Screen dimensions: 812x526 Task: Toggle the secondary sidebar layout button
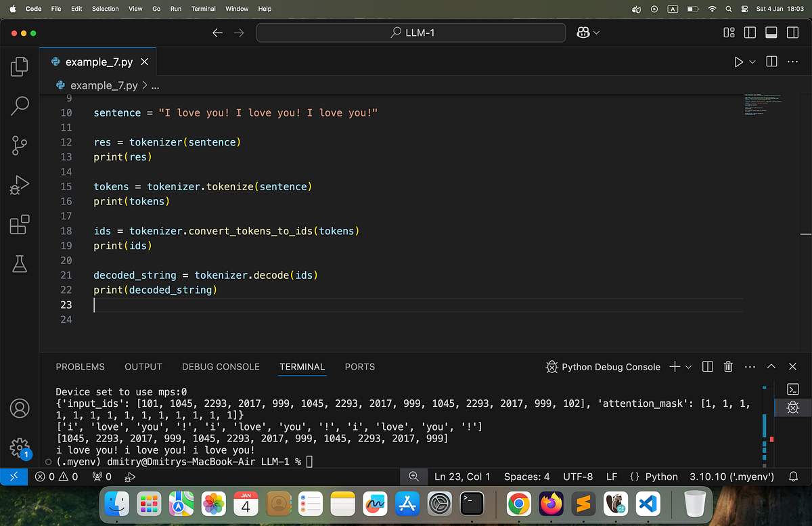point(792,32)
